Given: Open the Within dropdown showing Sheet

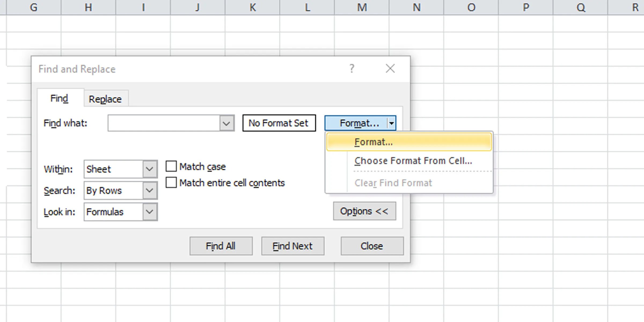Looking at the screenshot, I should point(149,169).
